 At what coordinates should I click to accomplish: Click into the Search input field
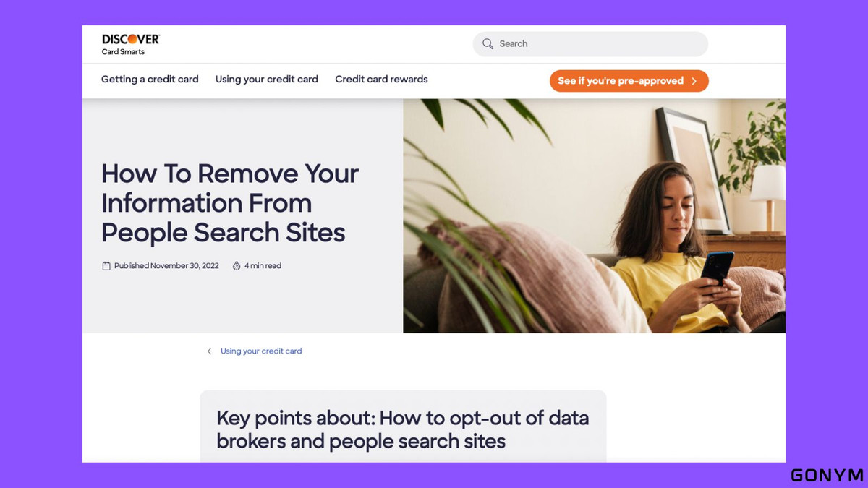tap(590, 43)
